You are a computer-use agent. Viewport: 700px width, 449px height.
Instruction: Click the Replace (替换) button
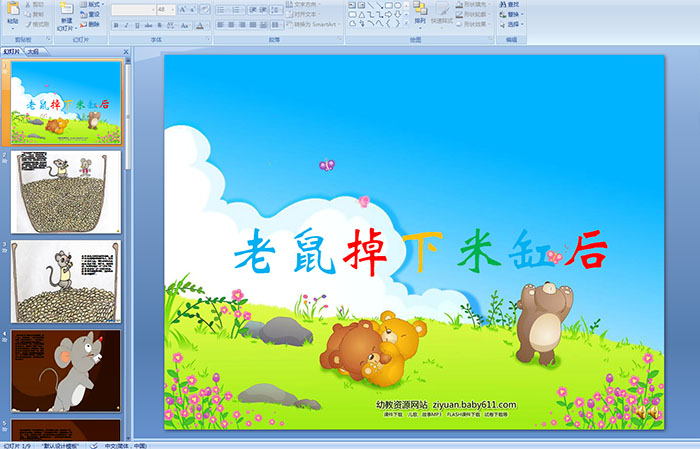pyautogui.click(x=513, y=14)
